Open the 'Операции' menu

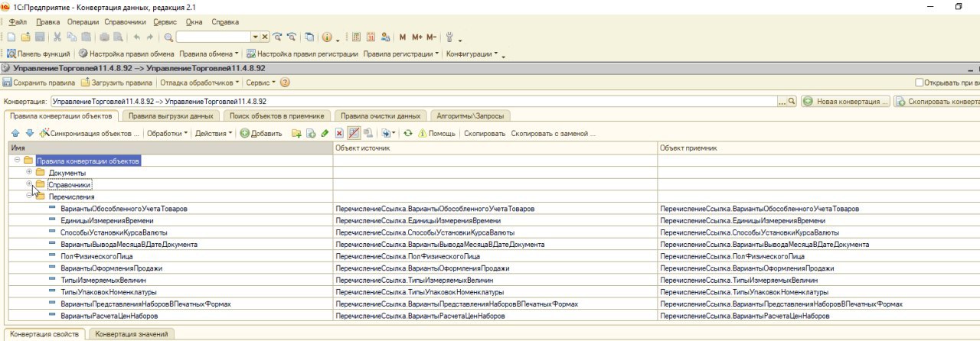click(x=83, y=22)
